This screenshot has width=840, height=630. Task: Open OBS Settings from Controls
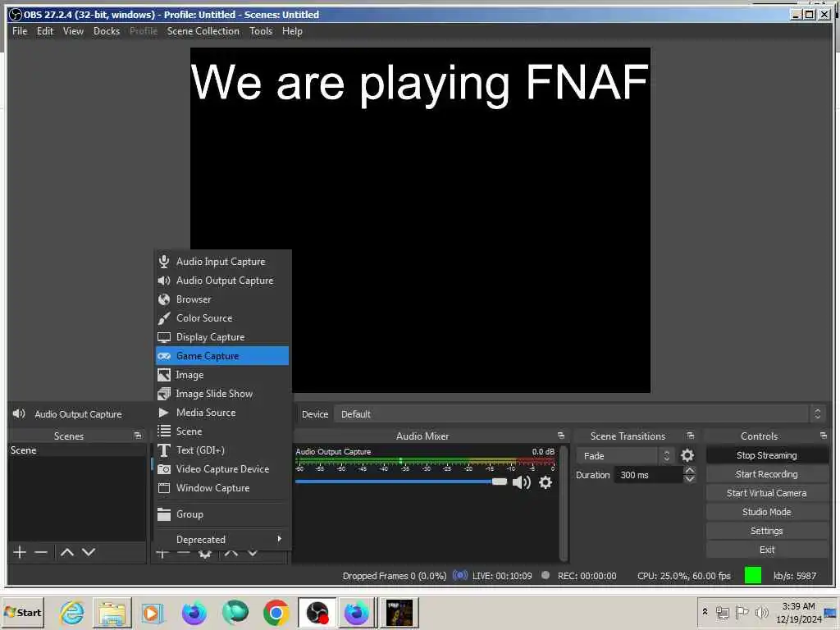coord(767,531)
